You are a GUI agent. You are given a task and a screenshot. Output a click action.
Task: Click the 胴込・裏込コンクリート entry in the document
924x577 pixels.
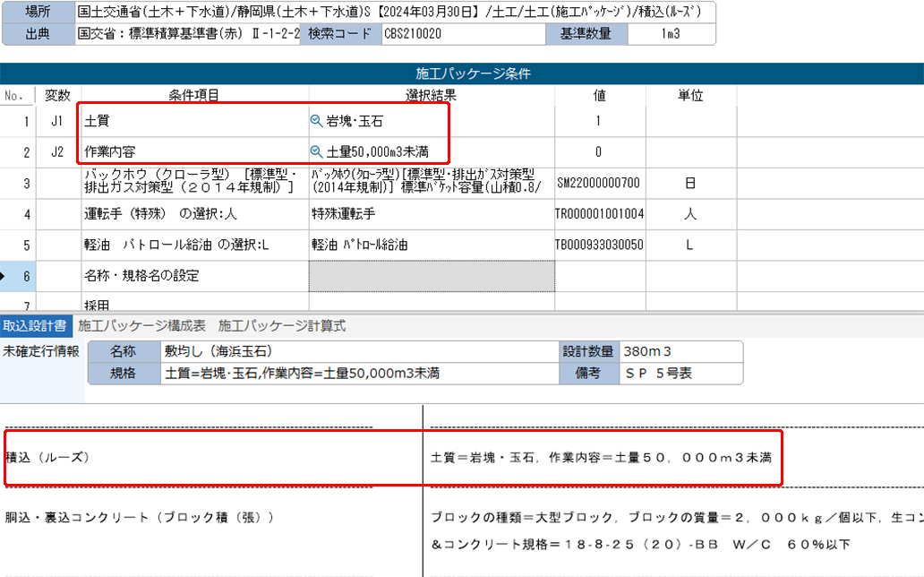[139, 518]
